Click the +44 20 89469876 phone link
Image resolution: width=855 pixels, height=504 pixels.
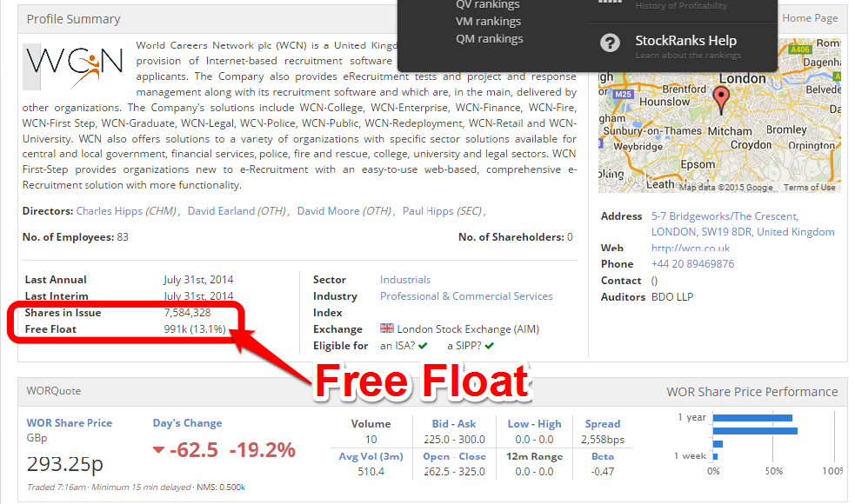(x=692, y=263)
